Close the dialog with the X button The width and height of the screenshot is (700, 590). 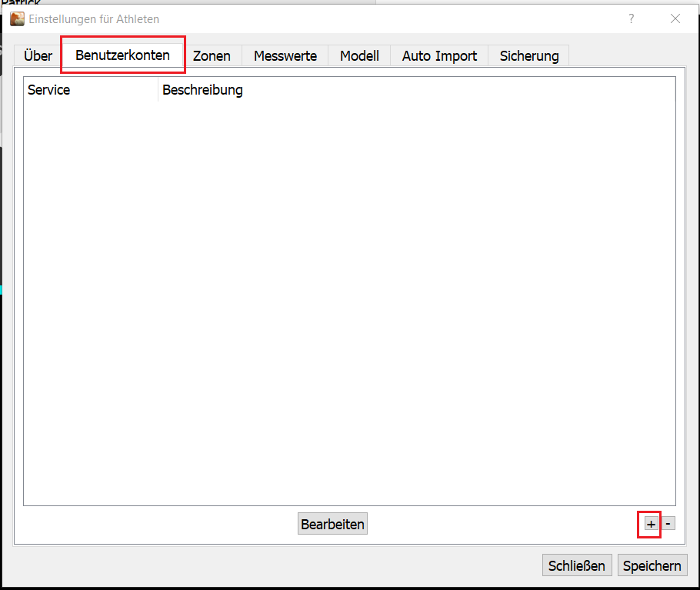point(675,18)
